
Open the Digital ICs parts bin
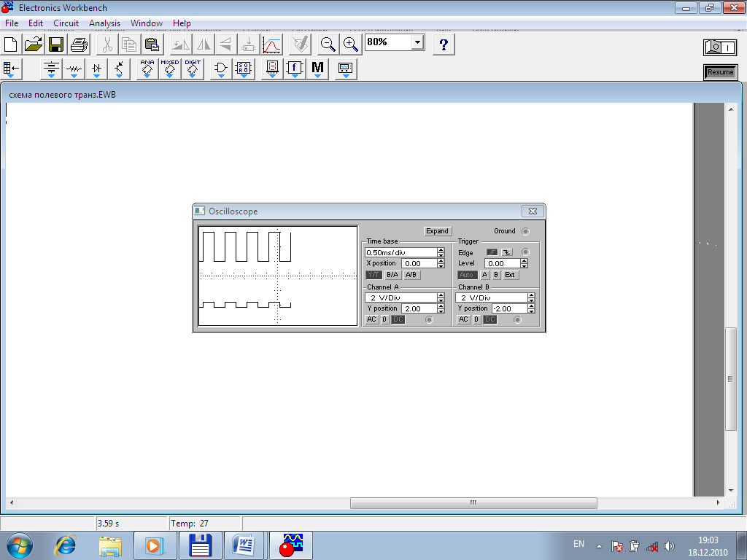(x=193, y=69)
